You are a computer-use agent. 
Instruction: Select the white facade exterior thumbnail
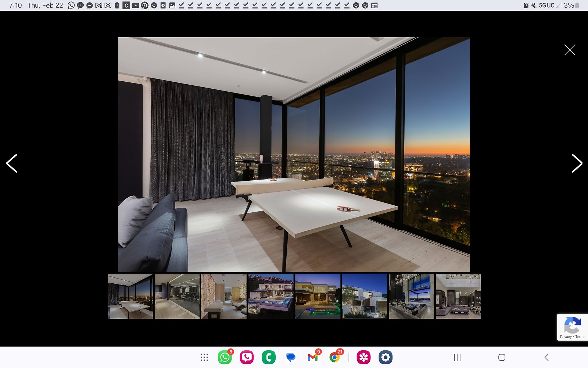tap(365, 296)
